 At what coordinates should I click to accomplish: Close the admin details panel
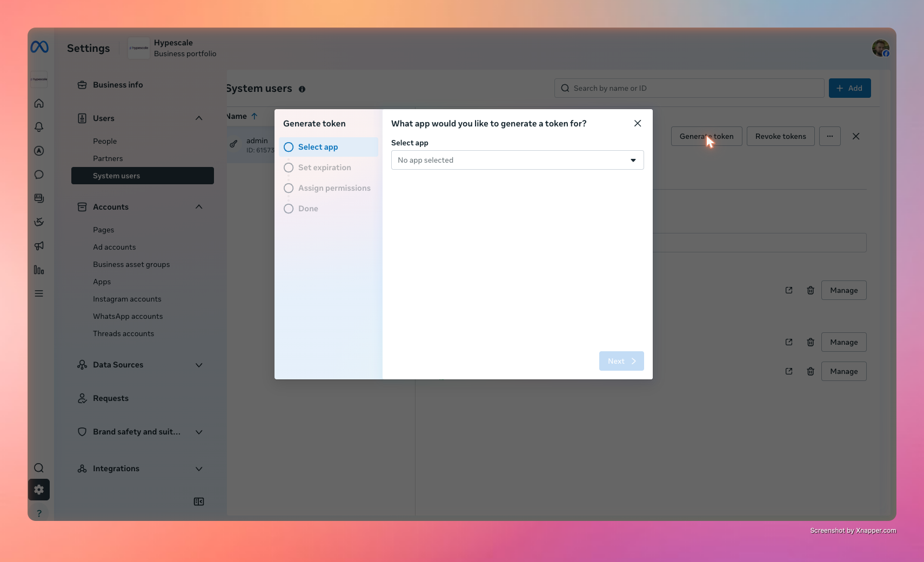point(856,136)
